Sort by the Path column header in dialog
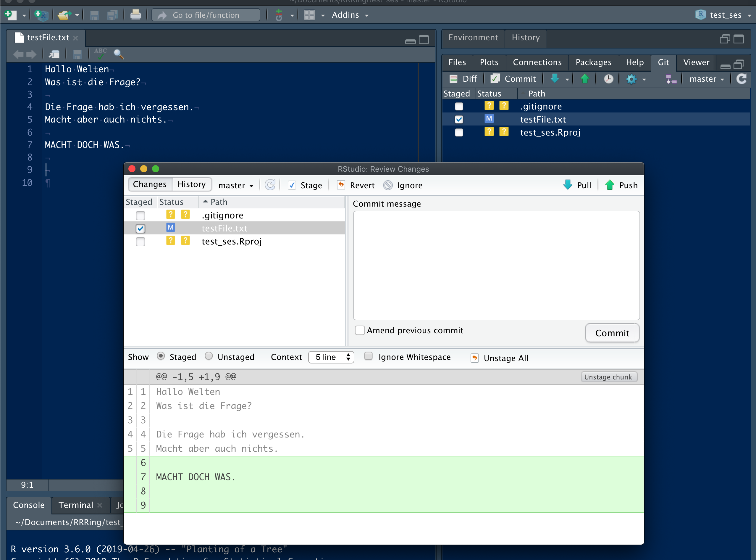Image resolution: width=756 pixels, height=560 pixels. click(272, 202)
